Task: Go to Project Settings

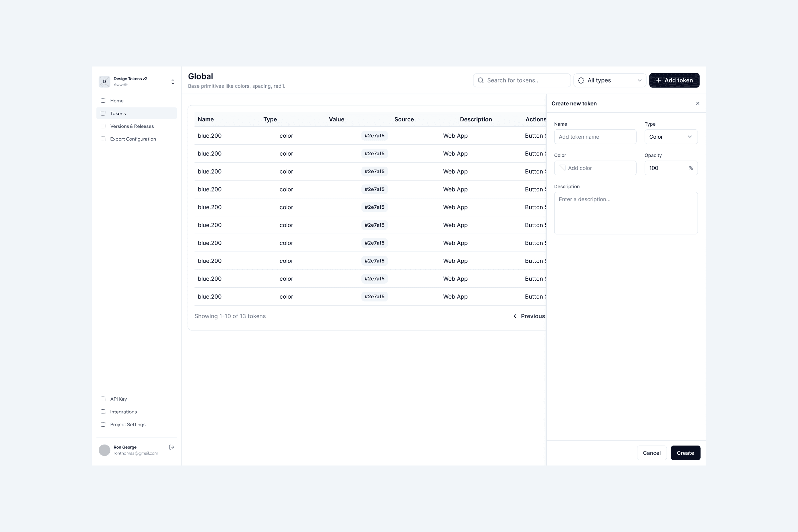Action: click(128, 425)
